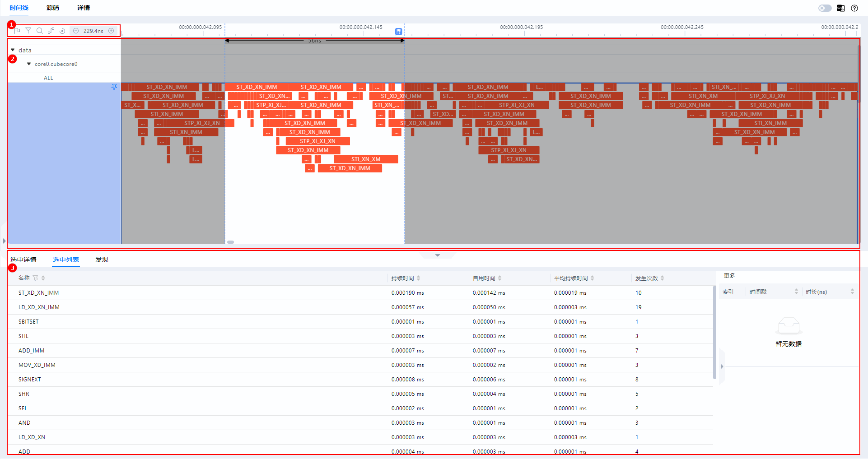Viewport: 868px width, 459px height.
Task: Click the 0.000142 ms self-time cell
Action: 489,293
